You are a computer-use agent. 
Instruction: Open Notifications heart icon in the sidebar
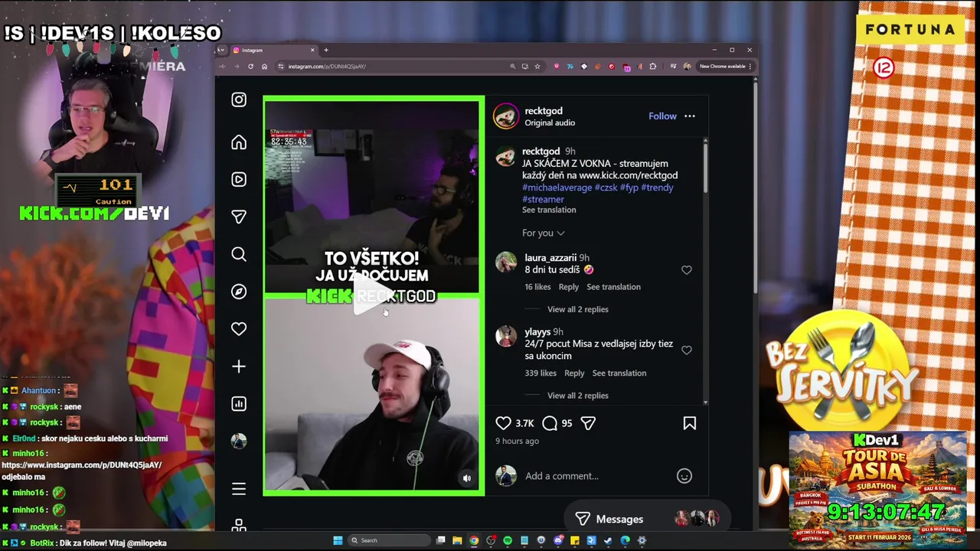(x=239, y=329)
